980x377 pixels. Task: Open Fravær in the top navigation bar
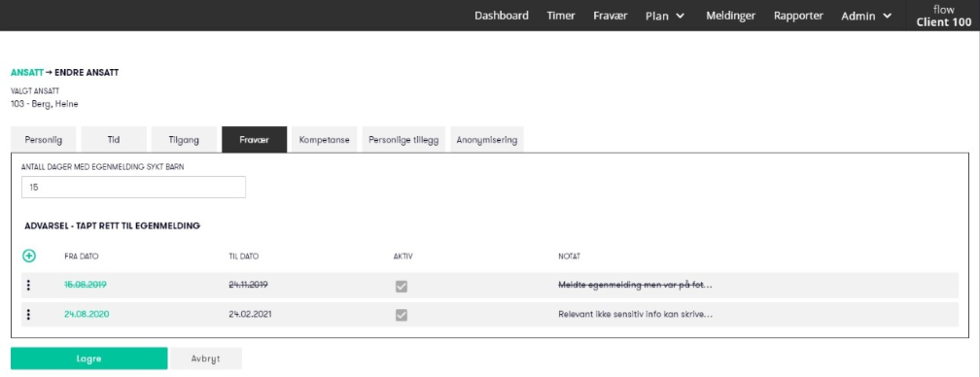click(x=611, y=16)
